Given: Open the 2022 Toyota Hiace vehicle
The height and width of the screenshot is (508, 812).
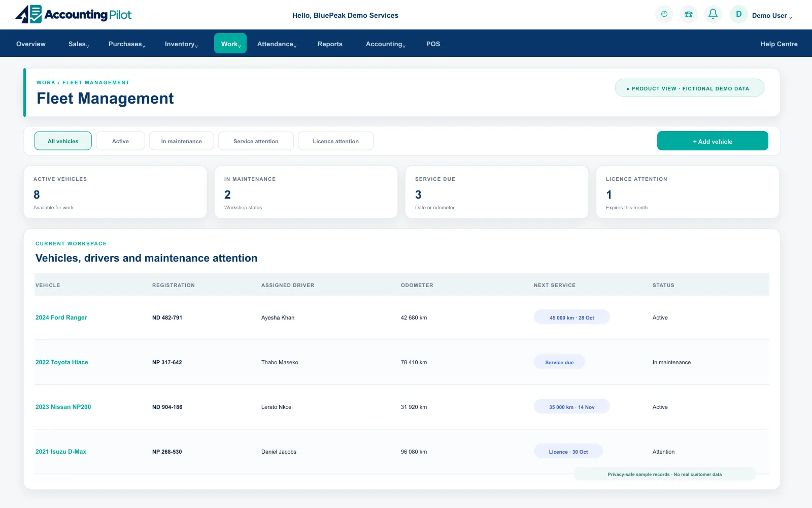Looking at the screenshot, I should pos(62,362).
